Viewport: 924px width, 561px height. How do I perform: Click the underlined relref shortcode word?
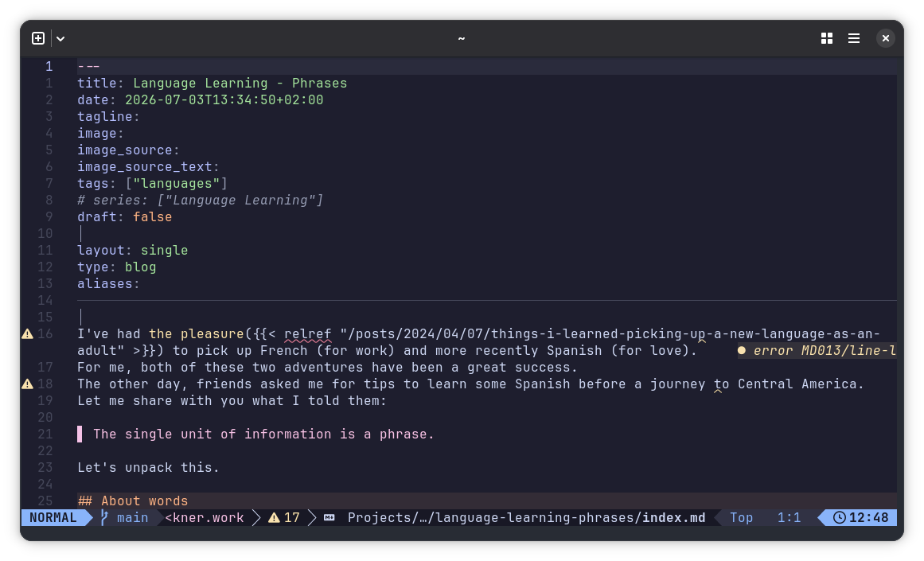308,334
